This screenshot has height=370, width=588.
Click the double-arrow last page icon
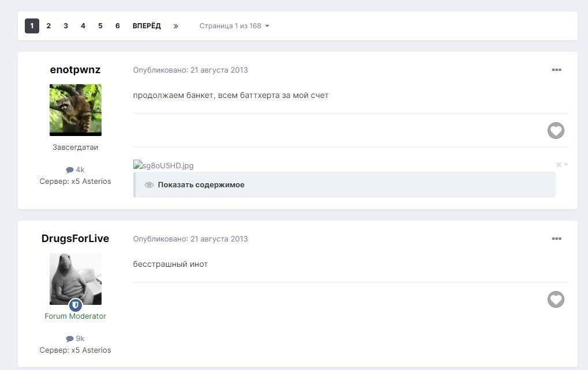[175, 26]
